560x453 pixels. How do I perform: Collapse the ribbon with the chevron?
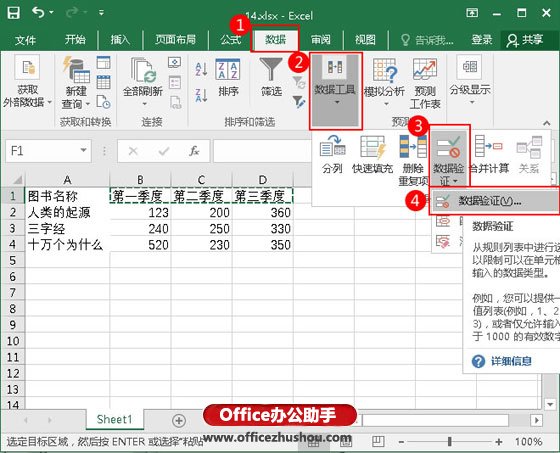point(547,123)
